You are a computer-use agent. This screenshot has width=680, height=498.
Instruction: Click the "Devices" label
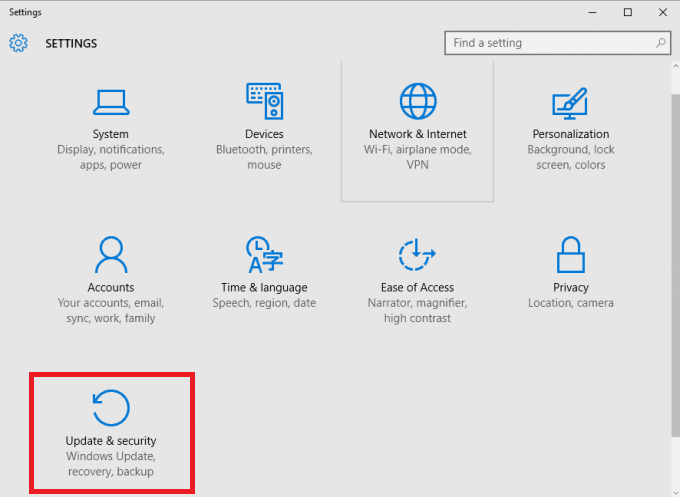point(264,134)
